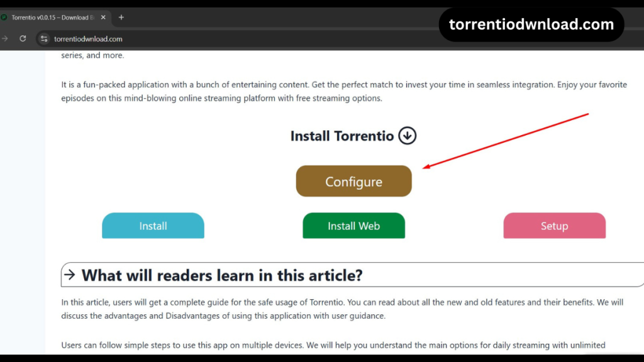Click the torrentiodwnload.com badge at top right
The image size is (644, 362).
[x=531, y=24]
